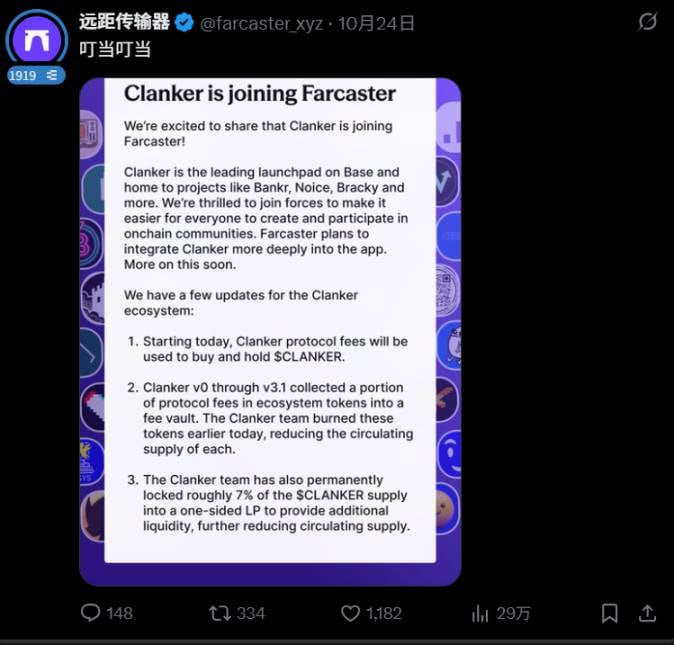Click the $CLANKER text in item one

click(310, 356)
